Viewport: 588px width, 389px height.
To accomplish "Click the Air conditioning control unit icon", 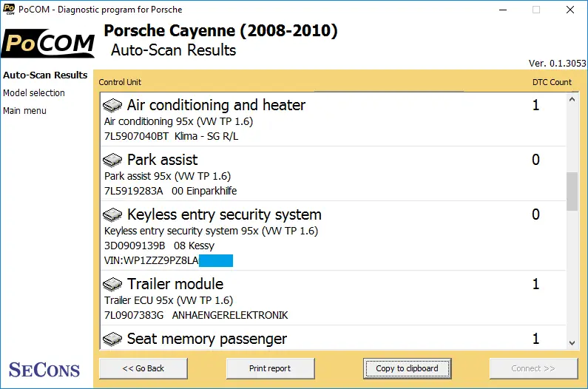I will tap(112, 106).
